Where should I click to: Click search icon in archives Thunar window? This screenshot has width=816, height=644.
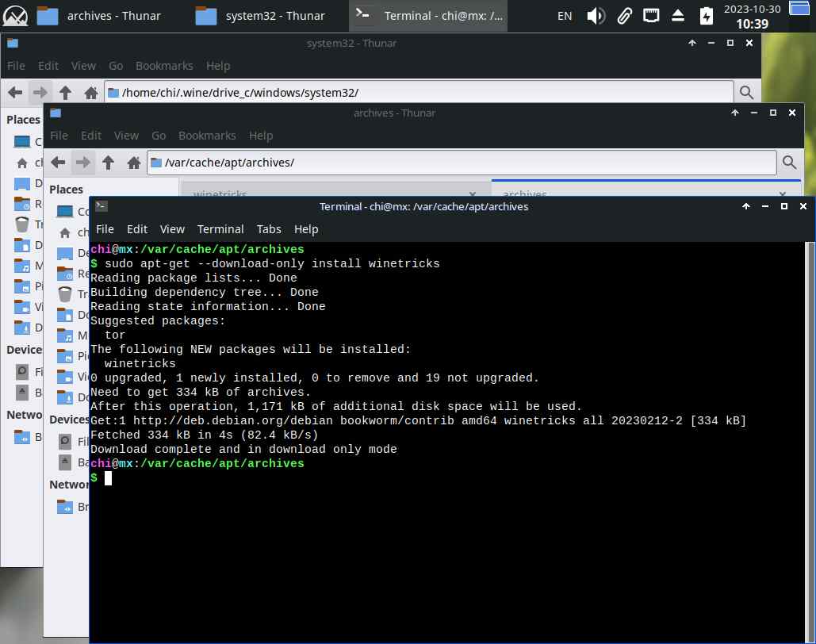click(790, 163)
